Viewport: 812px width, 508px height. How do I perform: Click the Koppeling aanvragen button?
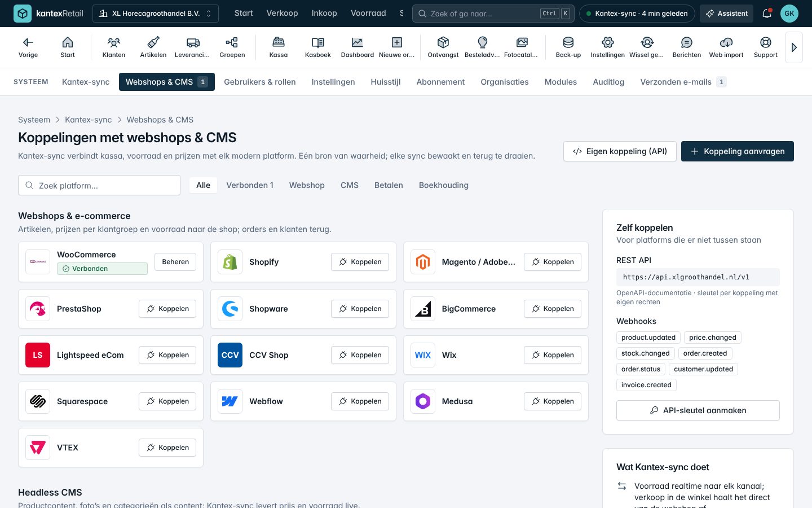pos(738,151)
